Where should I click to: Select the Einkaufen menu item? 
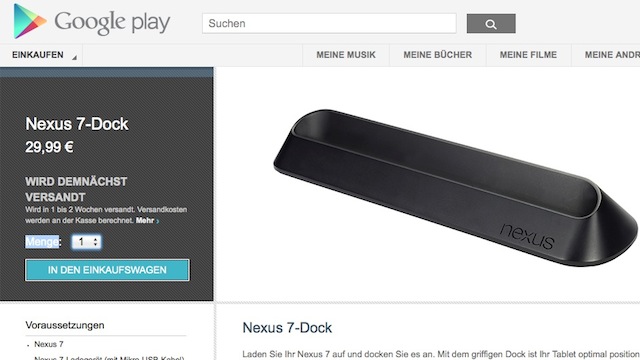38,55
